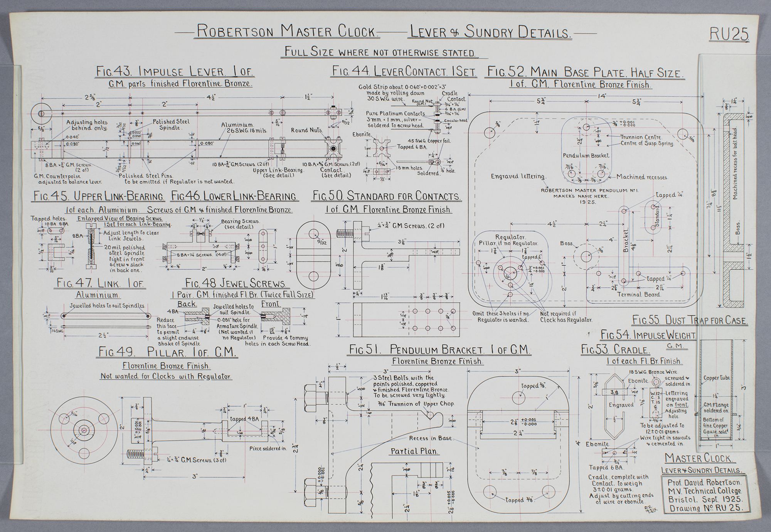
Task: Select the Fig. 43 Impulse Lever heading
Action: (x=175, y=72)
